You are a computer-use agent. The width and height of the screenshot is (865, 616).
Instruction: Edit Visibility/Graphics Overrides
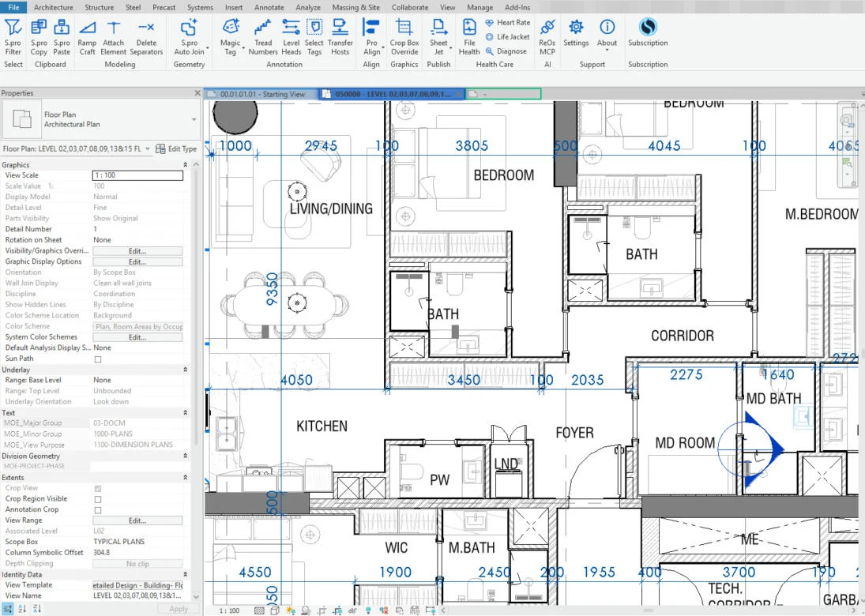(137, 251)
